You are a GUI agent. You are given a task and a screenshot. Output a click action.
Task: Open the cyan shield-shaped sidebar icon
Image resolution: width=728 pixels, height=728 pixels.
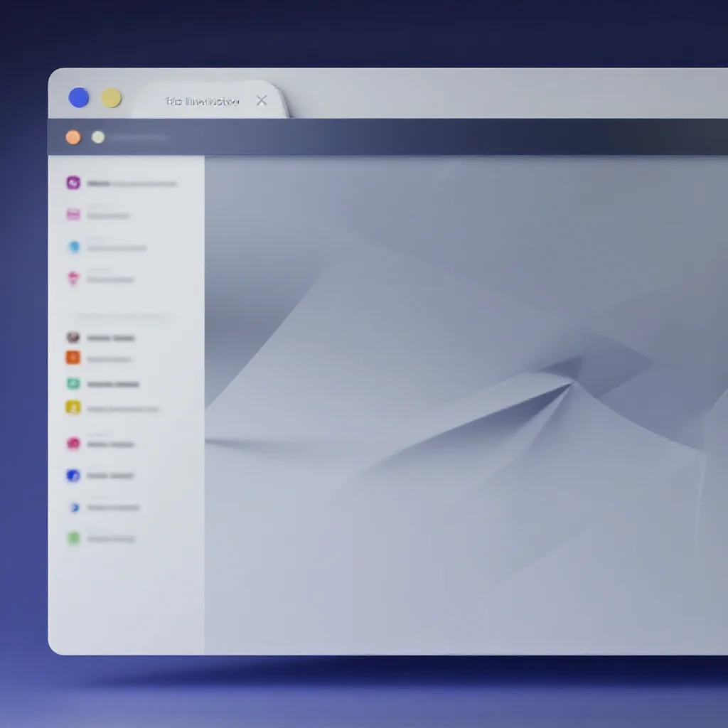pos(74,247)
